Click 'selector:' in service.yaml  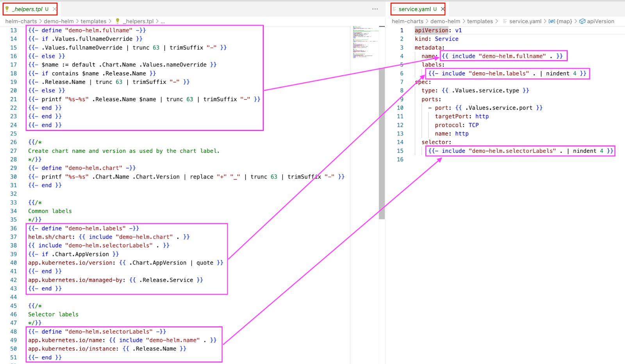[436, 142]
